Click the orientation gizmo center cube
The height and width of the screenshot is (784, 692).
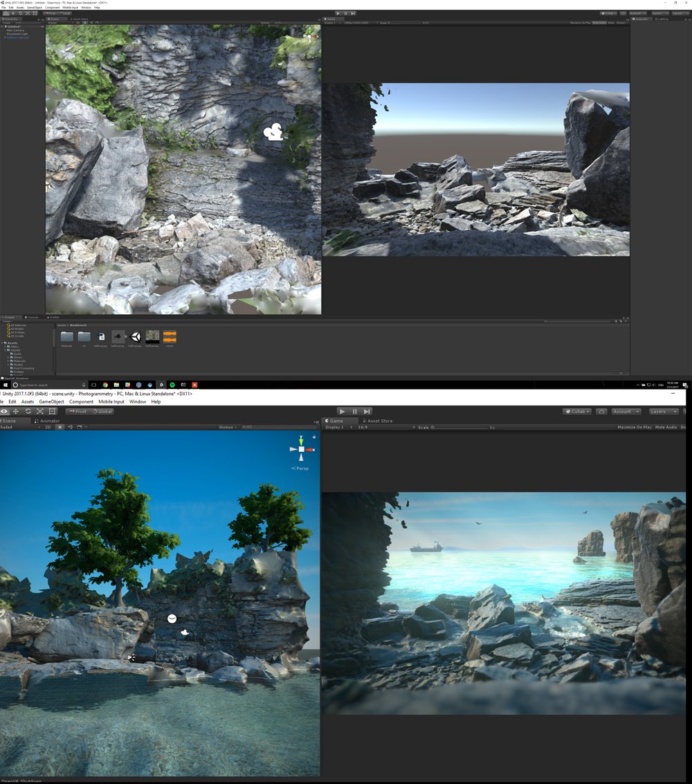coord(301,450)
